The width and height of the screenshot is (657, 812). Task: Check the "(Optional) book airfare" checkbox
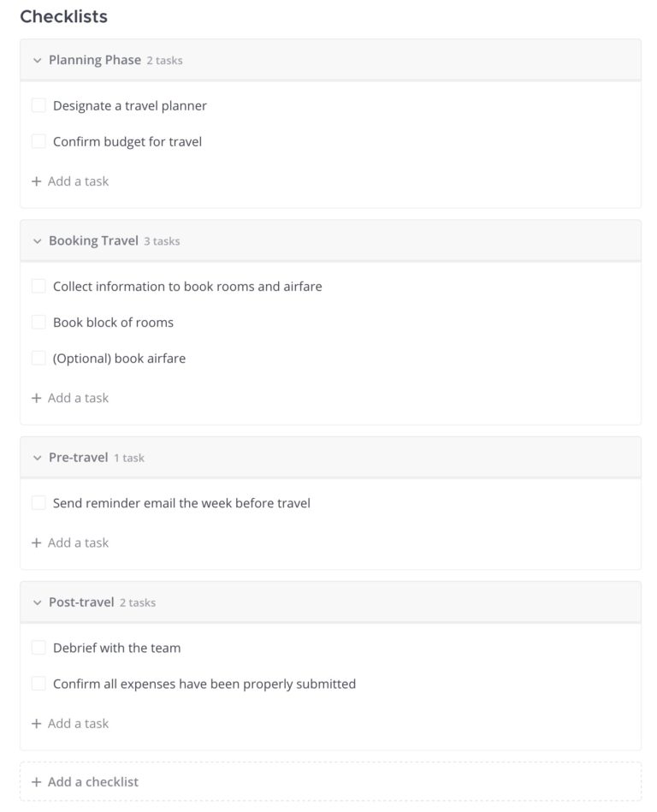[x=38, y=359]
